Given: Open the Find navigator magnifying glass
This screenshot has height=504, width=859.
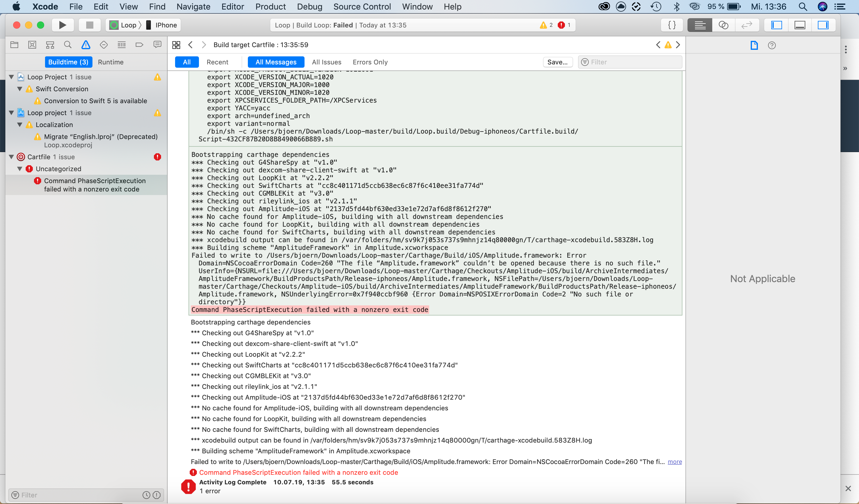Looking at the screenshot, I should pyautogui.click(x=68, y=45).
